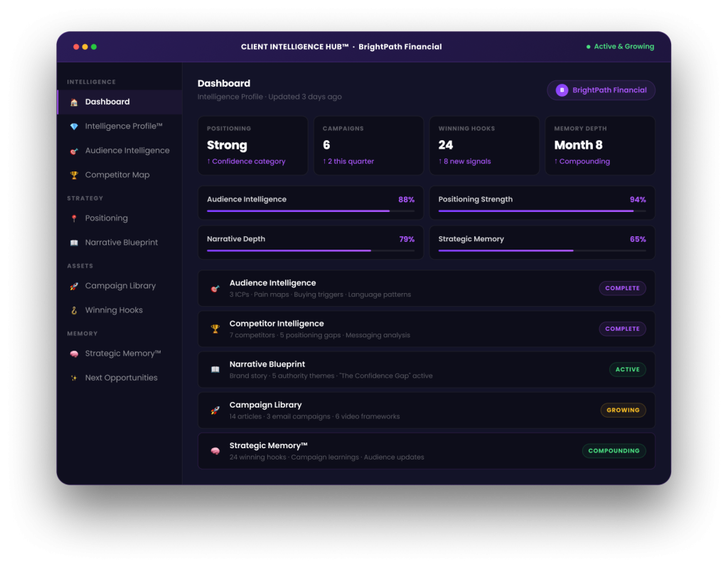Click the Dashboard house icon in sidebar
Image resolution: width=728 pixels, height=567 pixels.
pos(74,102)
